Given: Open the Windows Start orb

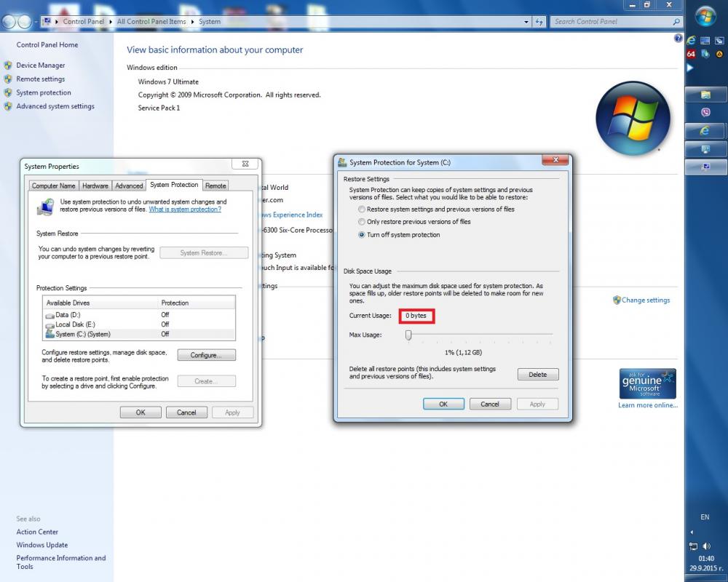Looking at the screenshot, I should click(x=705, y=17).
